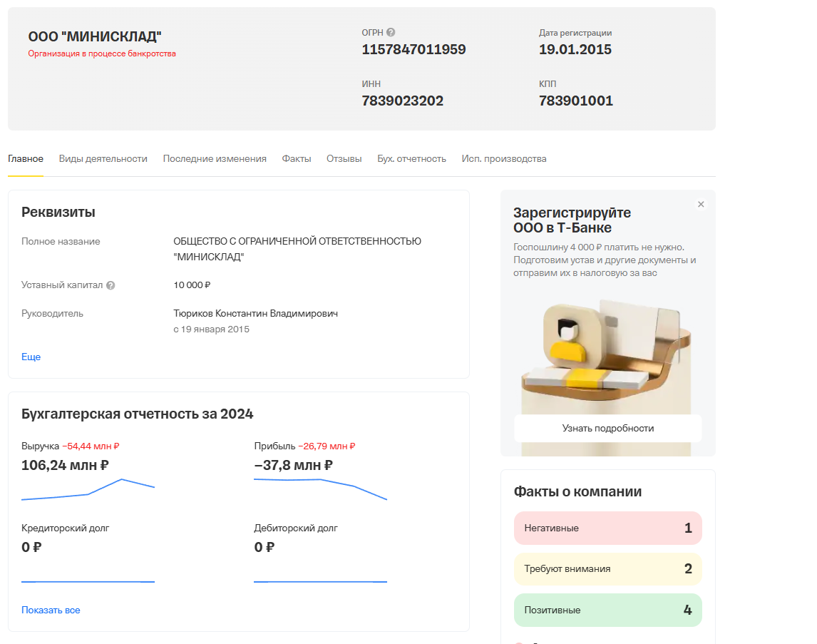
Task: Open the Требуют внимания facts category
Action: (607, 569)
